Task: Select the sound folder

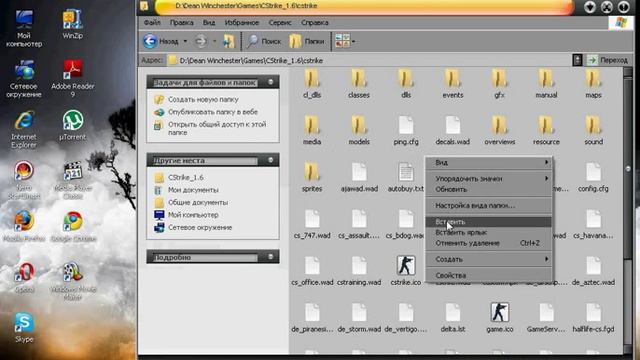Action: (x=593, y=130)
